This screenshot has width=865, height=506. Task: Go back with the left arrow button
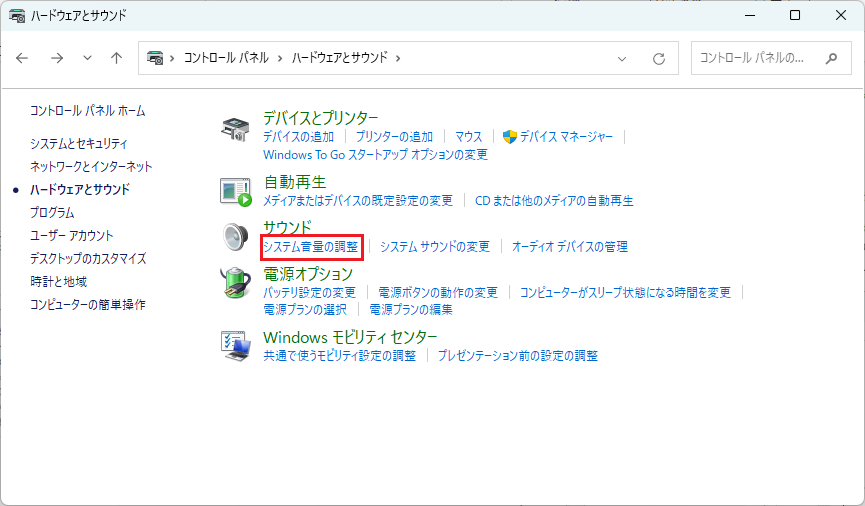(22, 58)
